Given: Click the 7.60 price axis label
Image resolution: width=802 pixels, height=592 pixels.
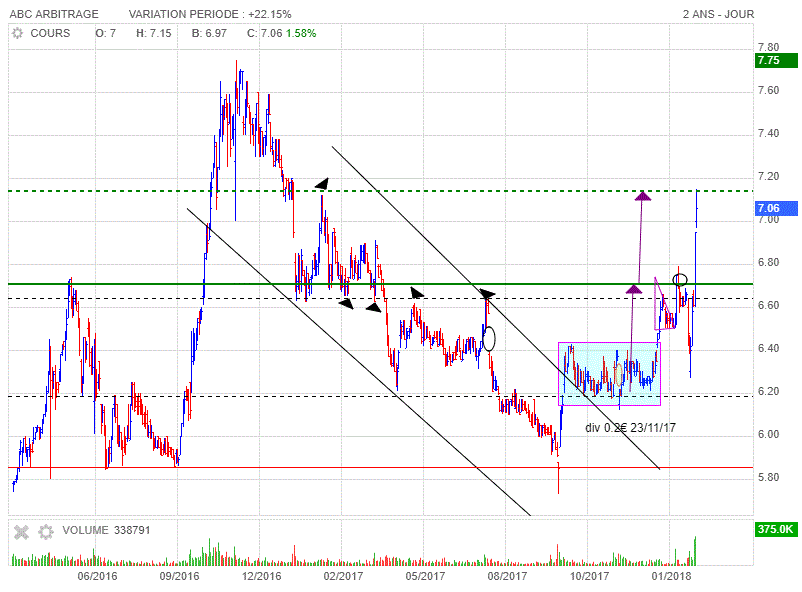Looking at the screenshot, I should 768,91.
